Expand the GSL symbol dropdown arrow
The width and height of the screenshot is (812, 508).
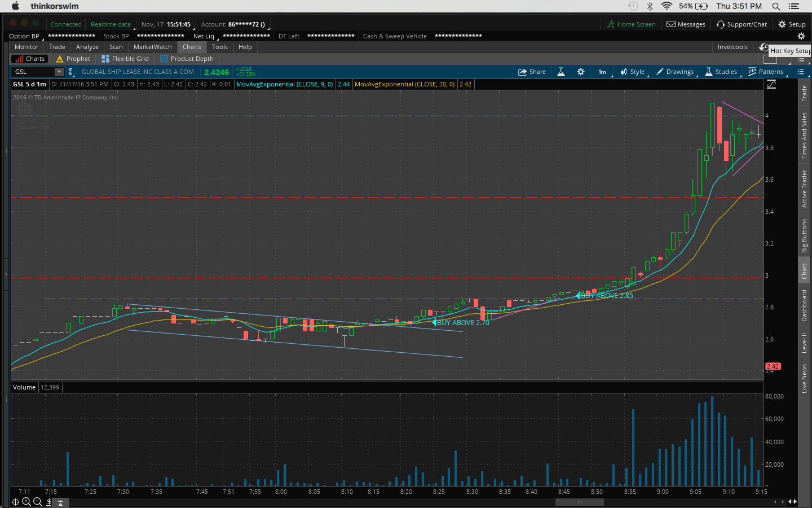click(59, 72)
